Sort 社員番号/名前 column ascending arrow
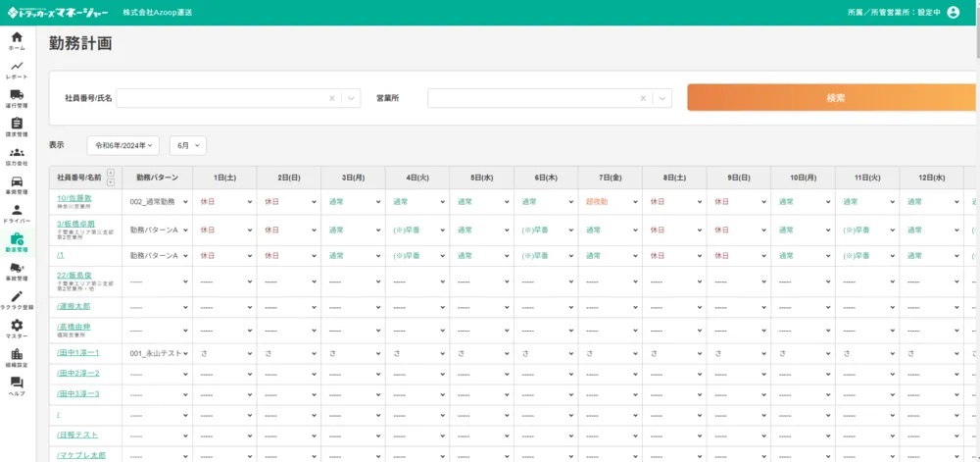Viewport: 980px width, 462px height. [111, 173]
